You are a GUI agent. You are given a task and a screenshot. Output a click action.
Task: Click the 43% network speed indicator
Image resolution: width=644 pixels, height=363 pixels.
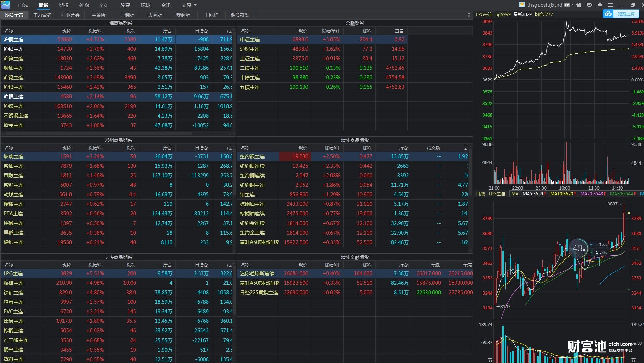coord(578,248)
